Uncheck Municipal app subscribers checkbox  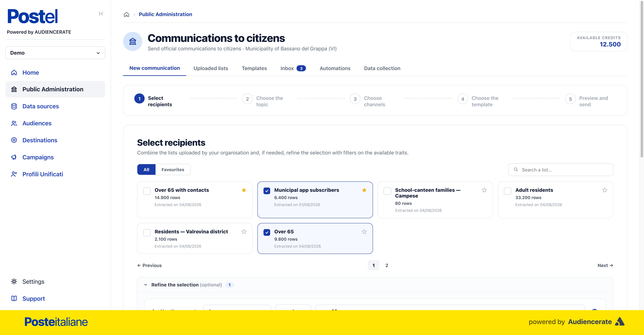(267, 191)
